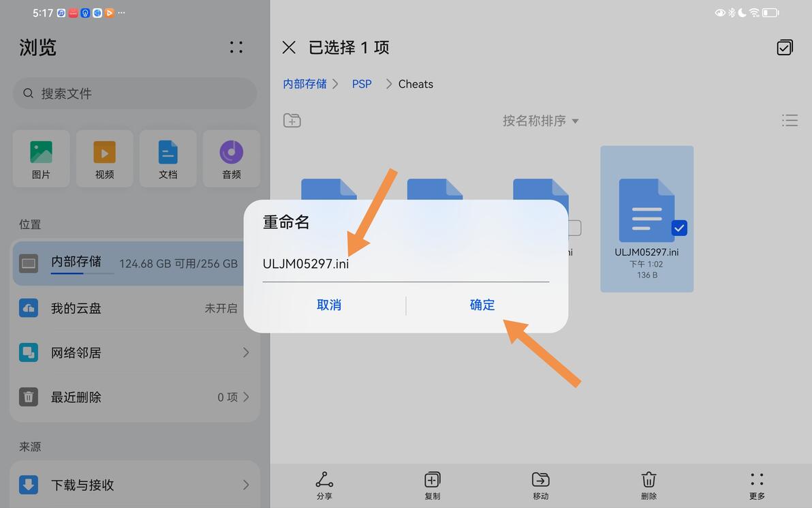The height and width of the screenshot is (508, 812).
Task: Tap the new folder creation icon
Action: click(x=292, y=120)
